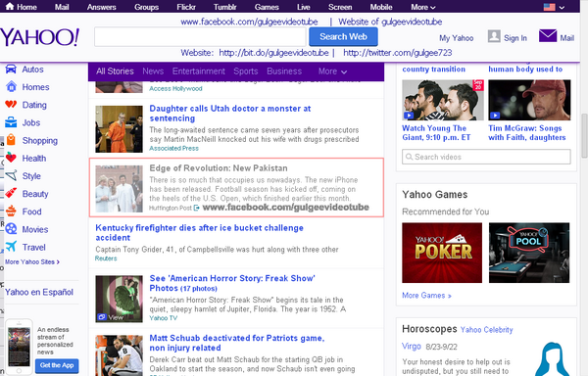This screenshot has width=588, height=376.
Task: Click the magnifier icon in Search videos box
Action: pyautogui.click(x=409, y=157)
